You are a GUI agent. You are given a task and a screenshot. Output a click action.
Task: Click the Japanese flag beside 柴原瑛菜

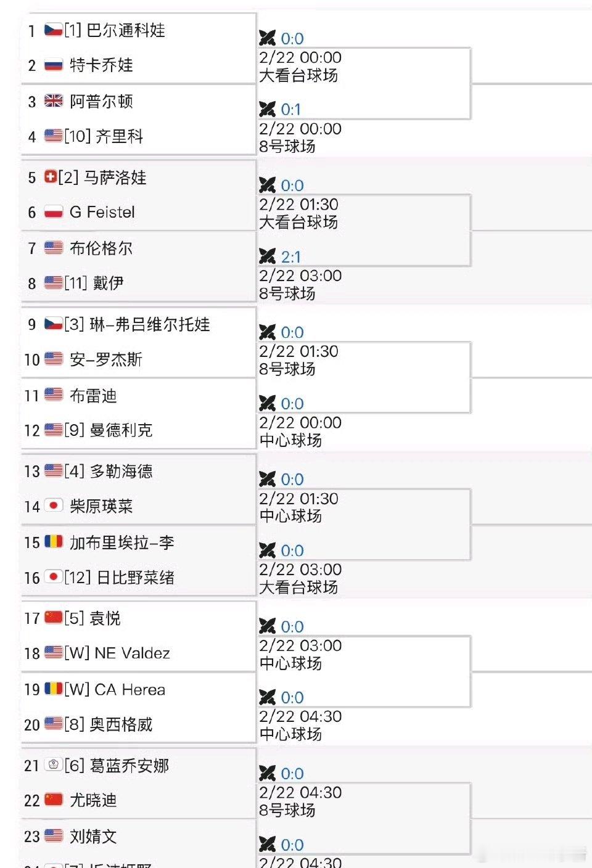point(53,506)
